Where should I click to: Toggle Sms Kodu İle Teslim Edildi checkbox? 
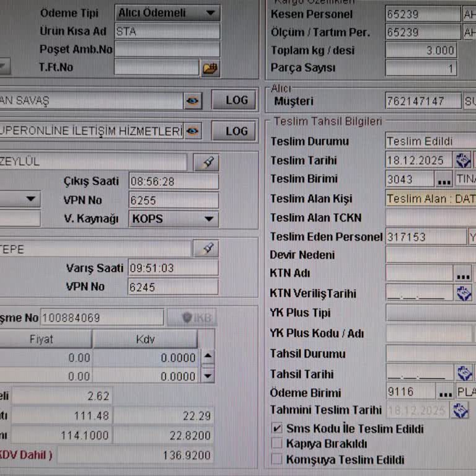(x=277, y=428)
